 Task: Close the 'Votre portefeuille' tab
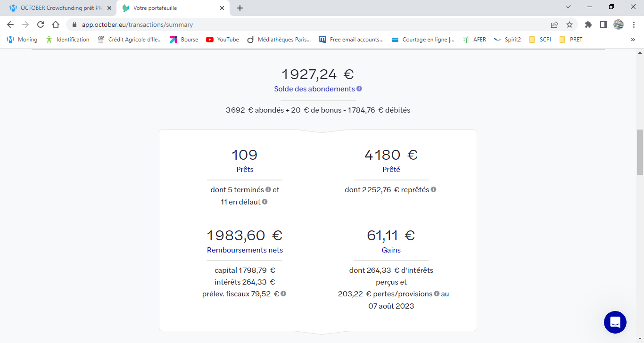[x=222, y=8]
